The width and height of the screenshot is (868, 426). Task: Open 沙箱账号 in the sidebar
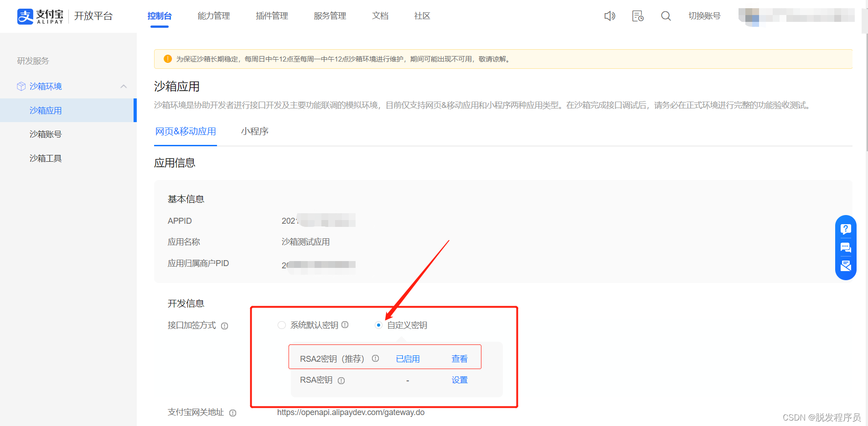(x=46, y=134)
